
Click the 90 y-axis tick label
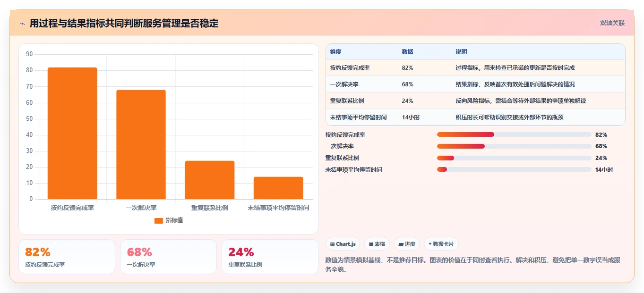click(29, 54)
